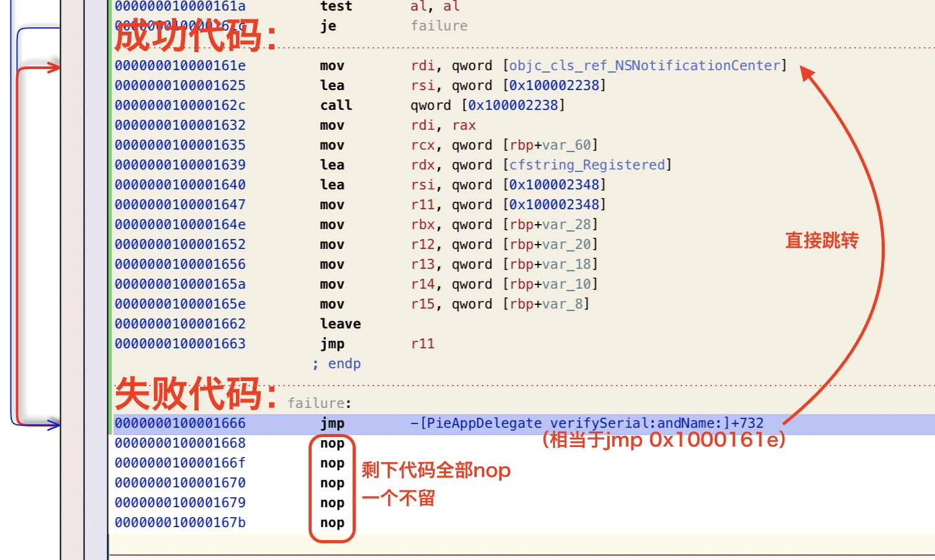Click the call instruction at 000000010000162c

click(336, 106)
